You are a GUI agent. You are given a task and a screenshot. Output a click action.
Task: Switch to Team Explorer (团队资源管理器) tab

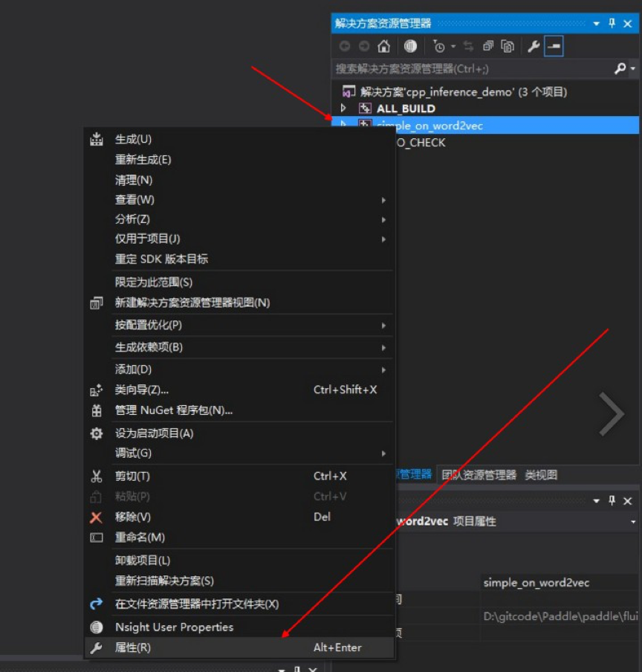(479, 475)
